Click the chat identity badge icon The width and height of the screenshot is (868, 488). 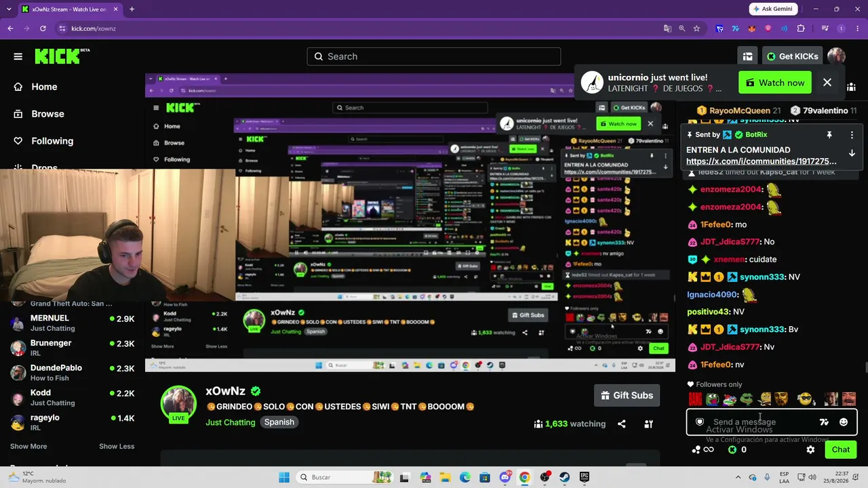(700, 422)
